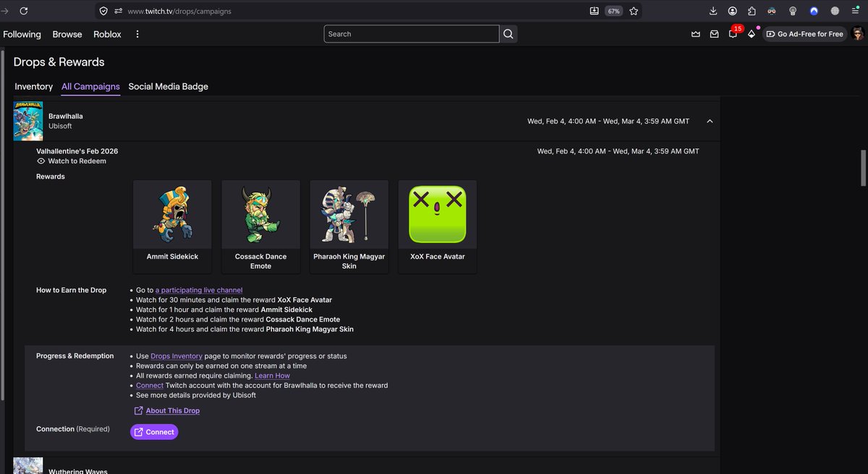Click the Brawlhalla game box art
The width and height of the screenshot is (868, 474).
28,121
